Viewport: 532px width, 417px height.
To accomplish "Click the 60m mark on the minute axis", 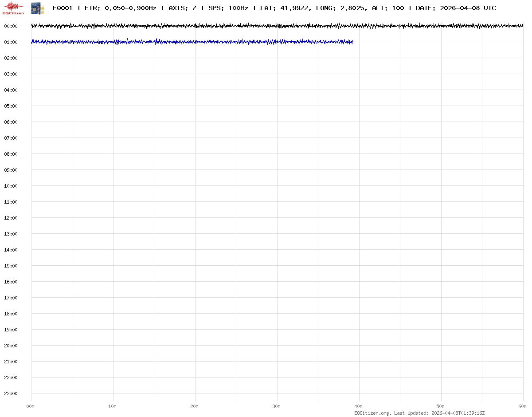I will (x=523, y=406).
